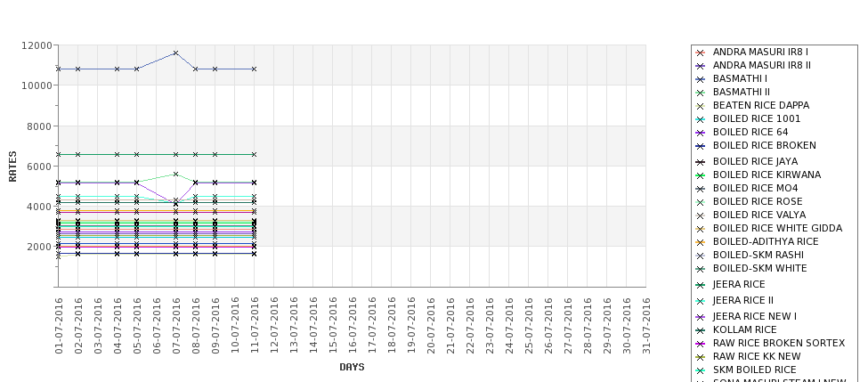Select the RAW RICE BROKEN SORTEX legend label
The width and height of the screenshot is (868, 382).
click(779, 343)
